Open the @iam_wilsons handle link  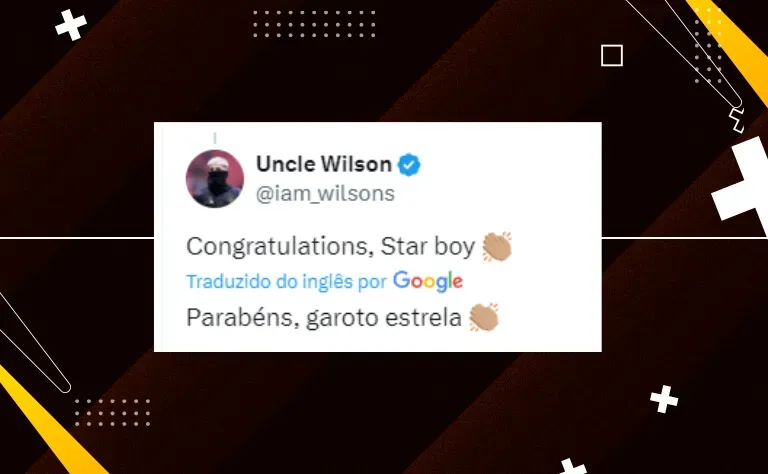coord(325,194)
